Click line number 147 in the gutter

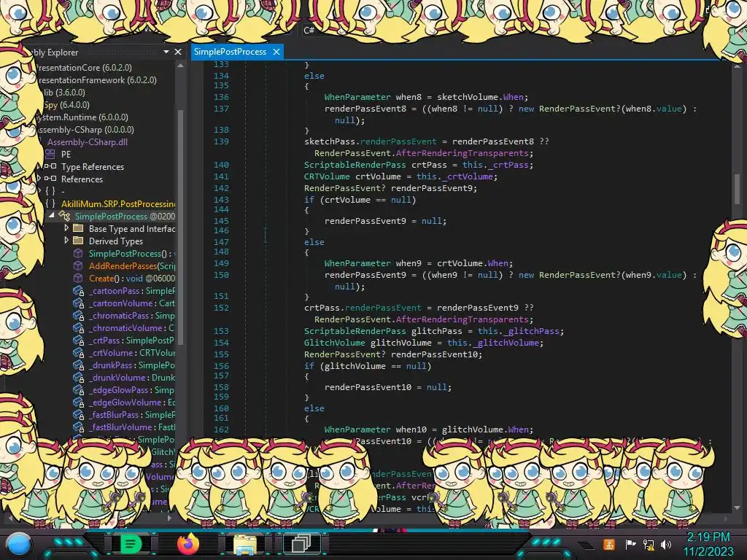(221, 242)
